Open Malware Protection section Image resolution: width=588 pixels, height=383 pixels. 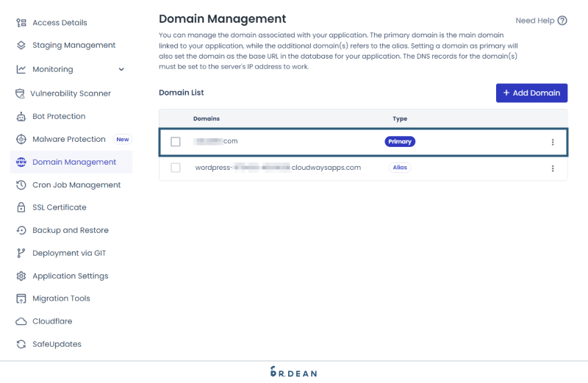coord(69,139)
